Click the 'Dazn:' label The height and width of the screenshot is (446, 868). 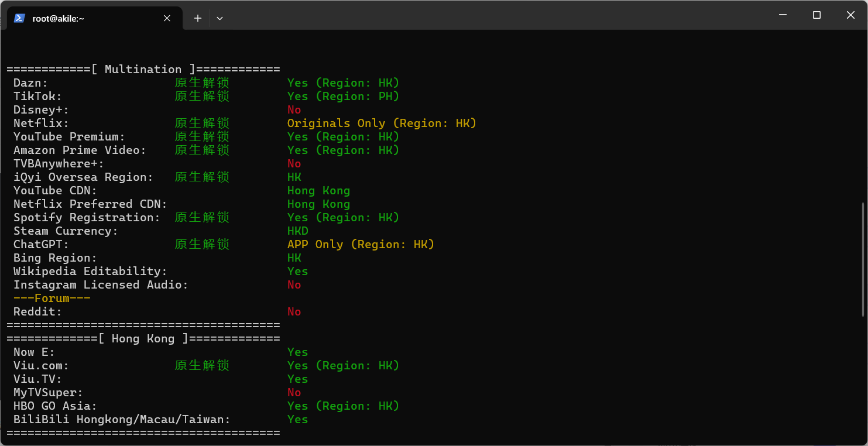[30, 83]
